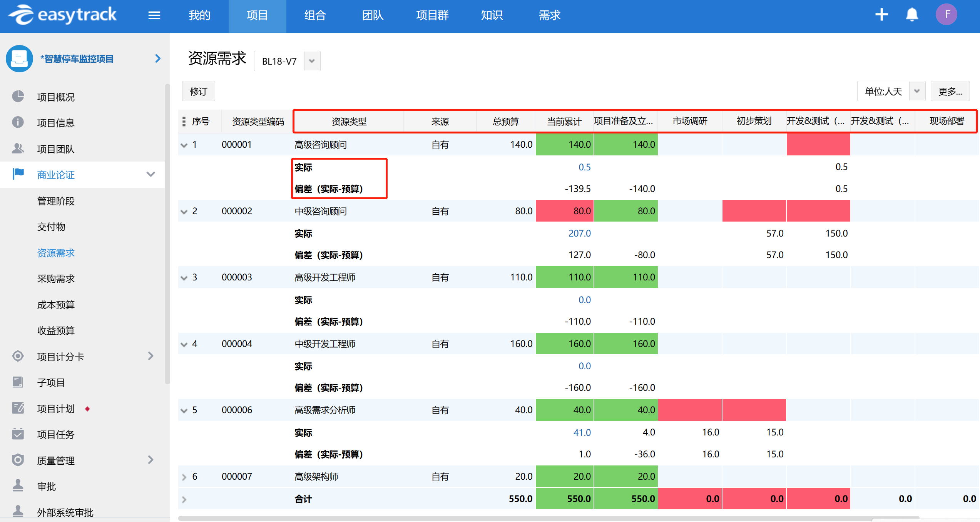Open the user avatar F menu

point(947,15)
